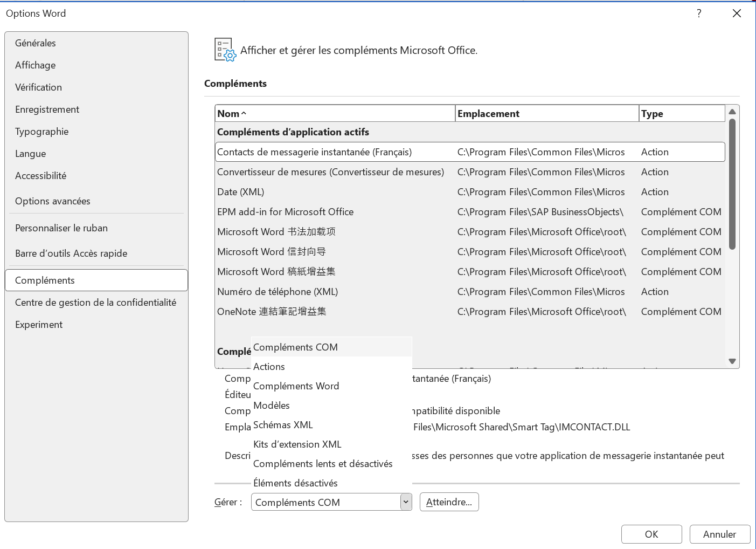Confirm with the OK button
The image size is (756, 549).
pyautogui.click(x=651, y=534)
